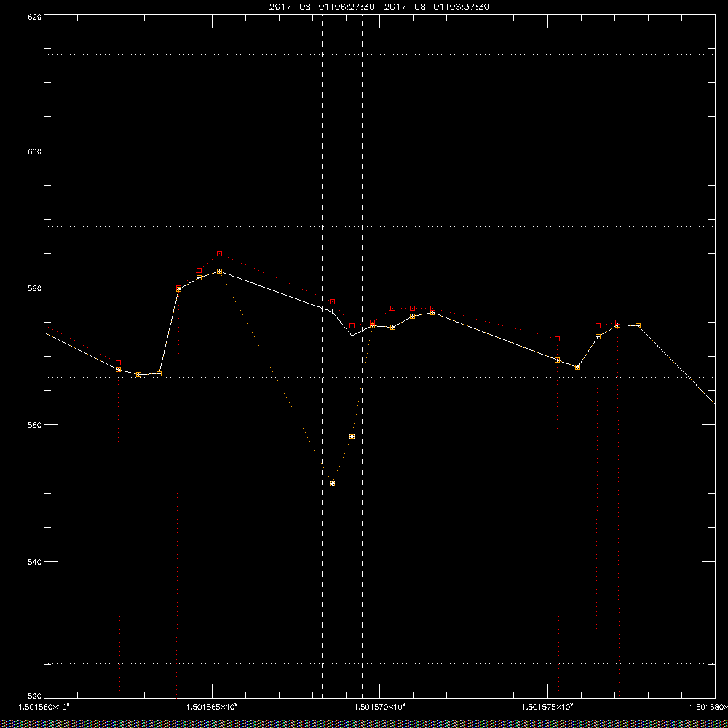Click the title timestamp 2017-08-01T06:37:30
This screenshot has width=728, height=728.
[437, 7]
